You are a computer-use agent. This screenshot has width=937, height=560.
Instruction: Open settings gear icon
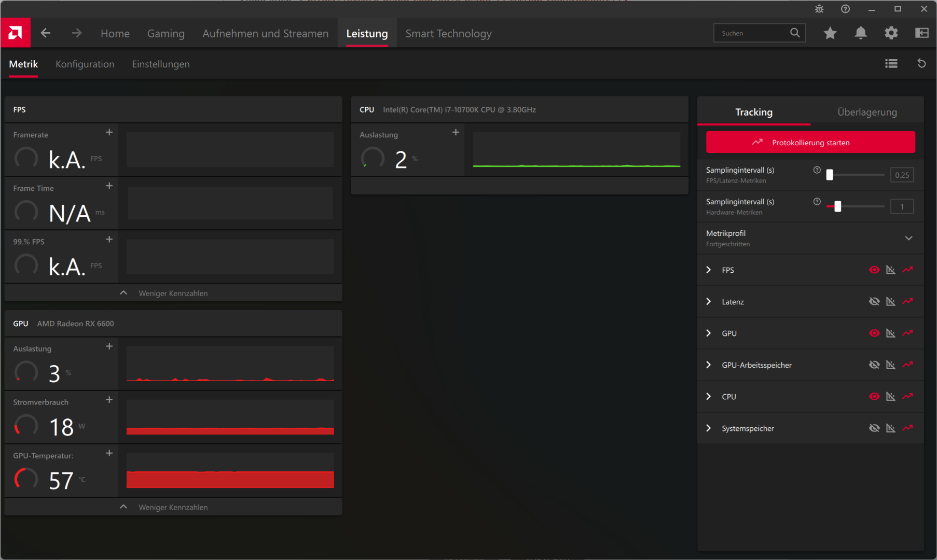891,33
